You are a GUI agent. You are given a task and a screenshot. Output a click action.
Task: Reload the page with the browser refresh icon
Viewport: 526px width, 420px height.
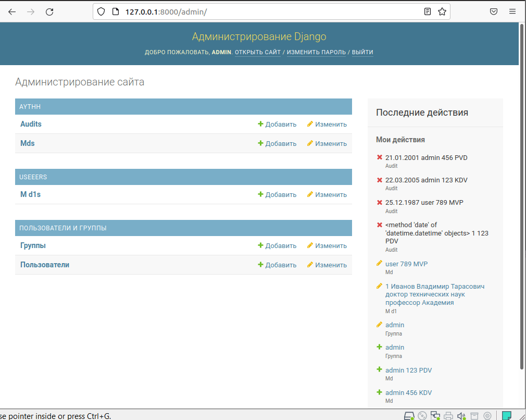pos(49,11)
